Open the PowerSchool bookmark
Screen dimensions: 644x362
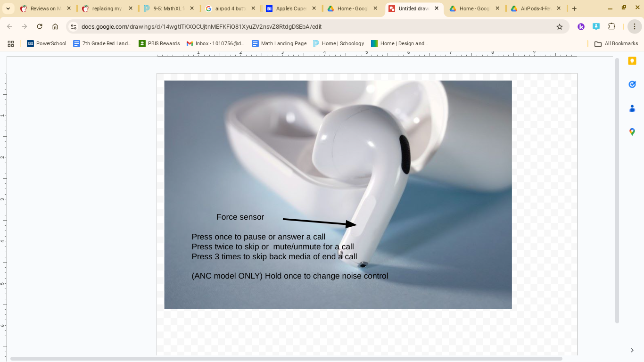47,43
